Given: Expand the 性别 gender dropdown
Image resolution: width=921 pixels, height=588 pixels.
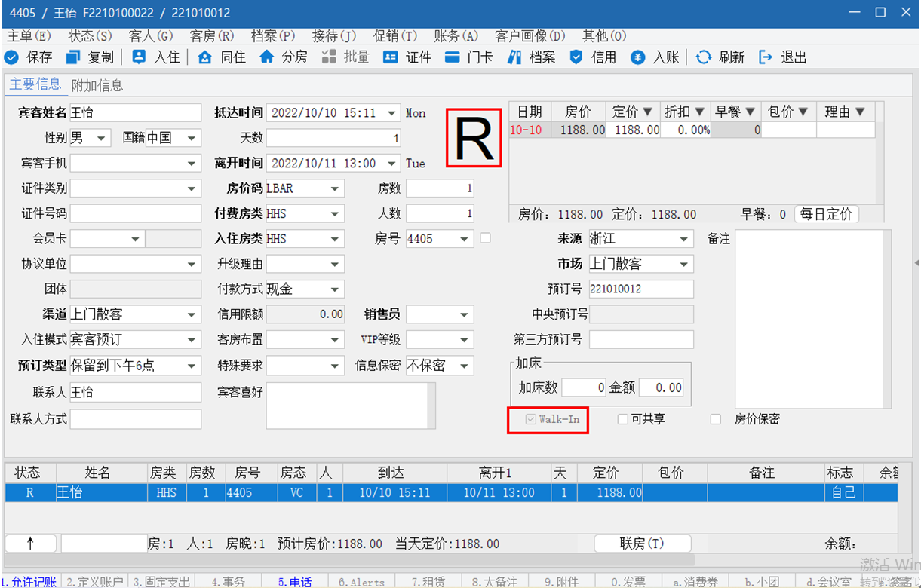Looking at the screenshot, I should click(102, 138).
